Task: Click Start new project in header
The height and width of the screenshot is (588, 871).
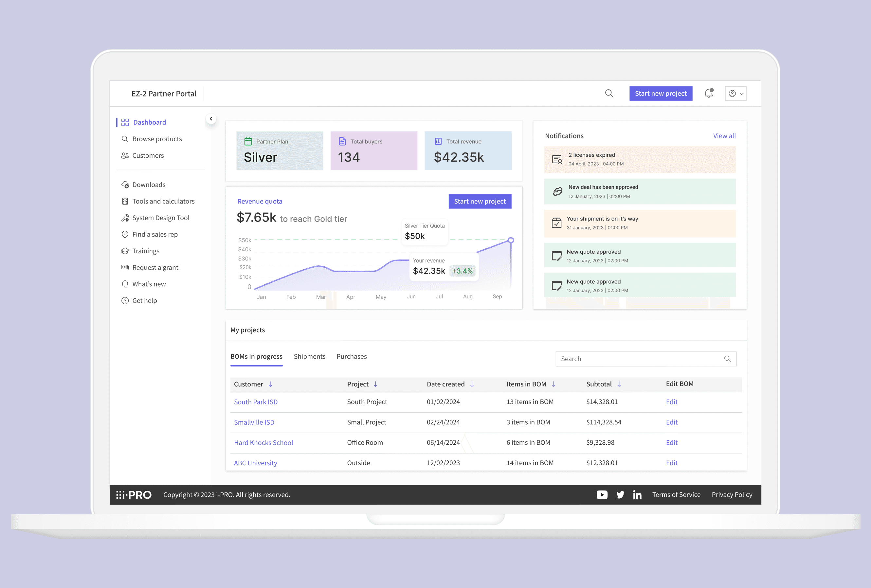Action: tap(661, 94)
